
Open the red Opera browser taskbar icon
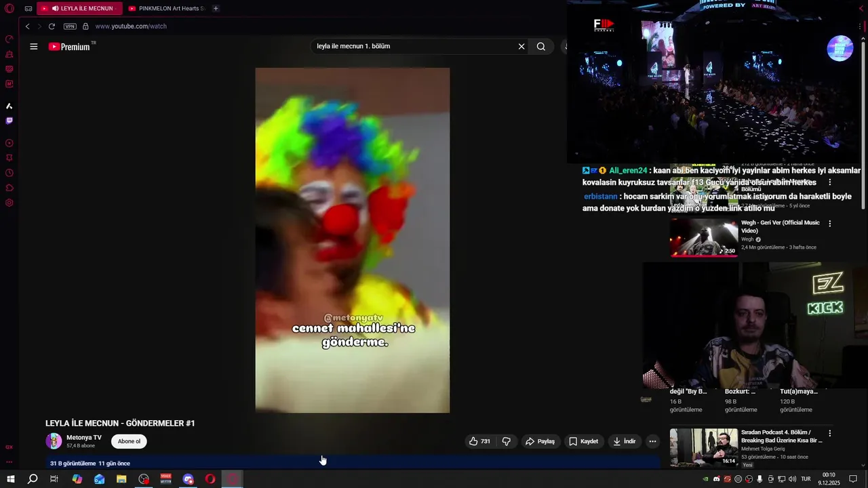[210, 479]
